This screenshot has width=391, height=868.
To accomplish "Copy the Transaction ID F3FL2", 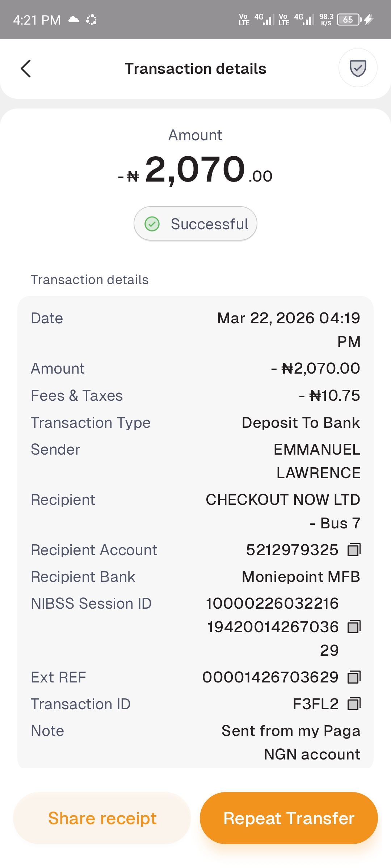I will coord(354,704).
